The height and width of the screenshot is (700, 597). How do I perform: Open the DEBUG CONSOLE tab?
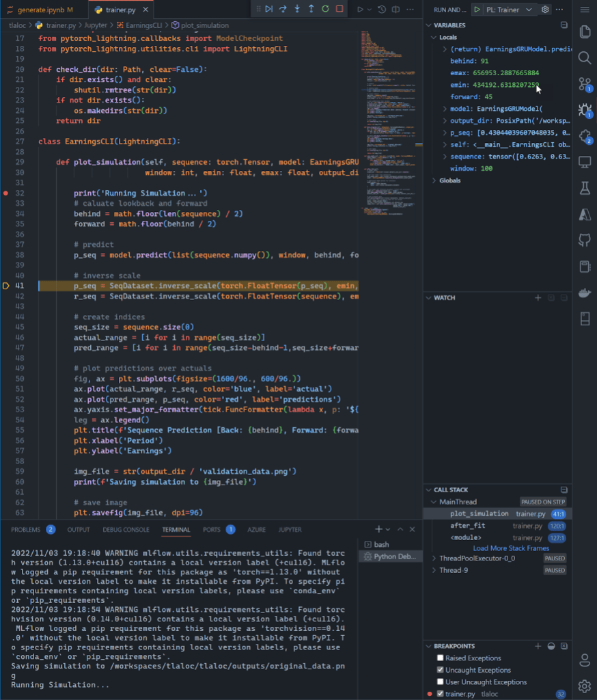(x=126, y=530)
